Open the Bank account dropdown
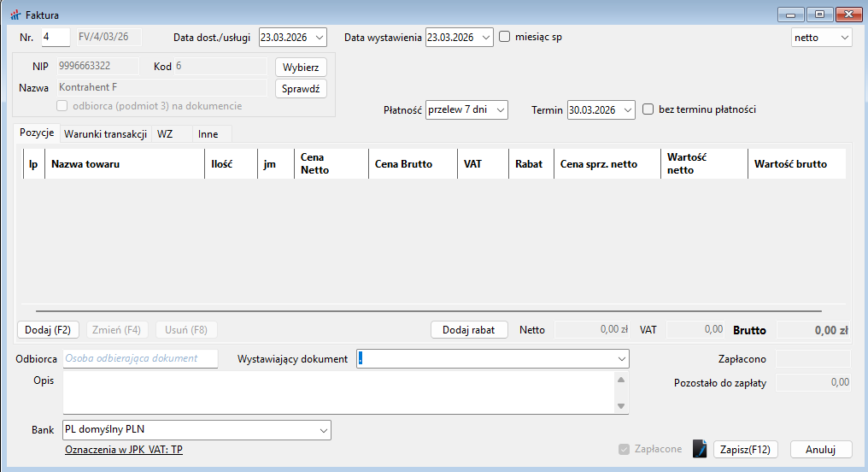 click(322, 430)
